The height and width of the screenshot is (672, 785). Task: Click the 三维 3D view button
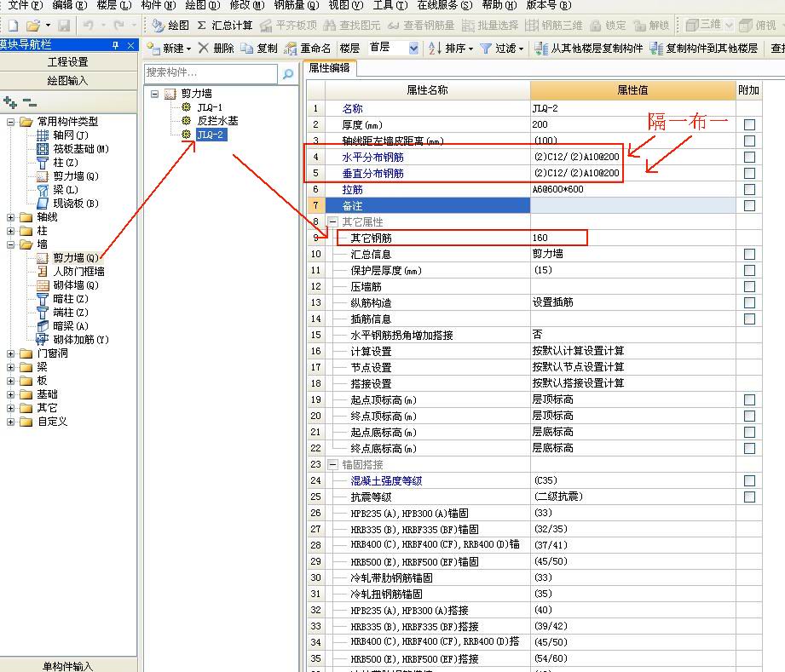[x=703, y=25]
